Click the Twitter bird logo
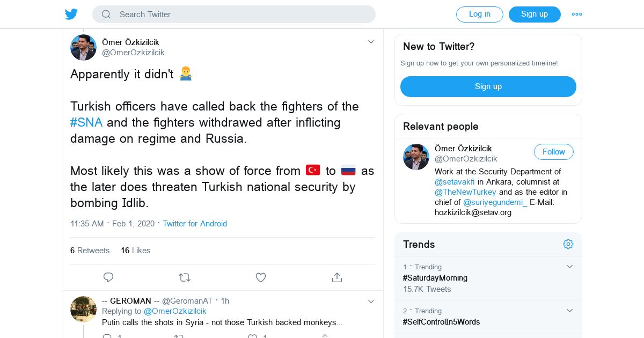This screenshot has width=644, height=338. pyautogui.click(x=71, y=14)
